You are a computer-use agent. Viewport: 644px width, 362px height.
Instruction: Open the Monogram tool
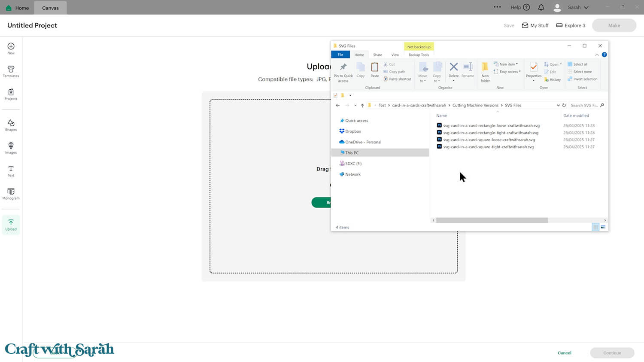pos(11,194)
